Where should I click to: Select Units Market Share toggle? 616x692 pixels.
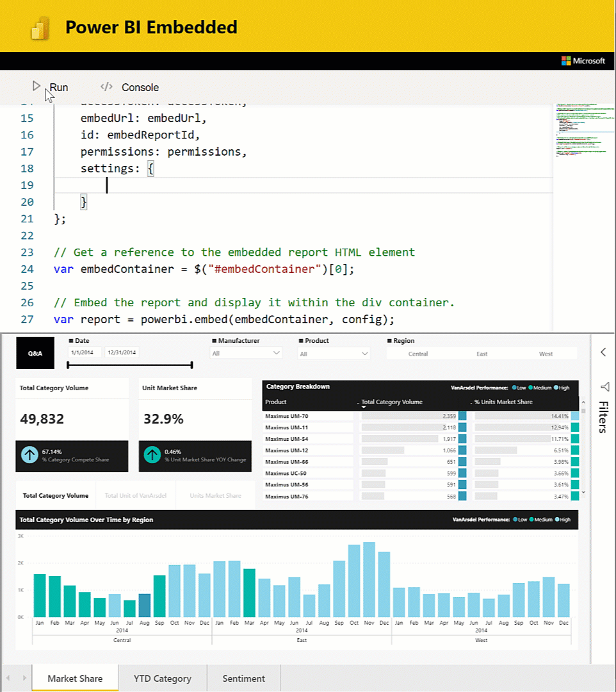tap(215, 495)
